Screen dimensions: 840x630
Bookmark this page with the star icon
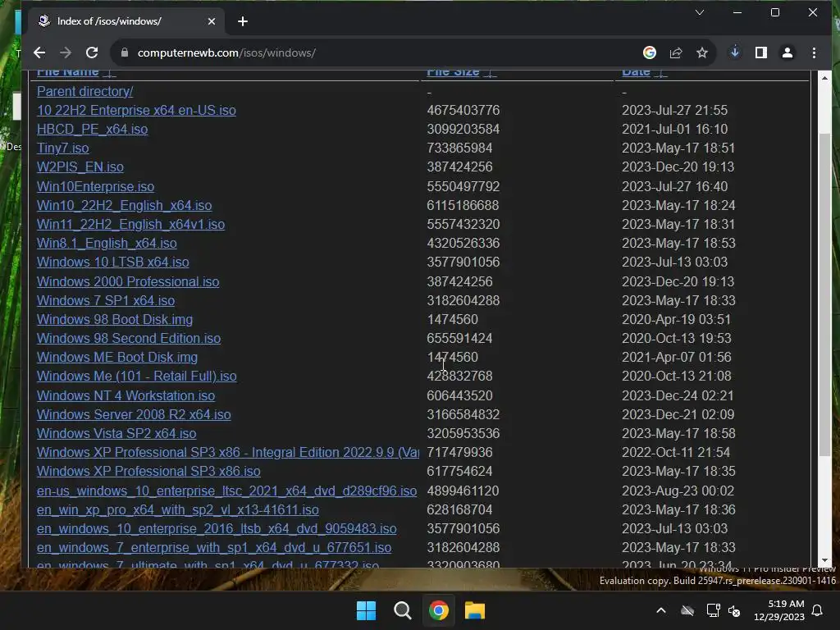[x=702, y=52]
